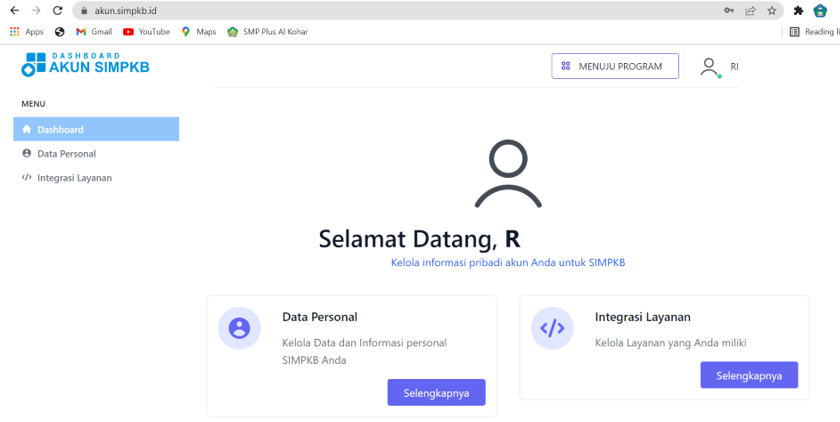This screenshot has width=840, height=422.
Task: Open Integrasi Layanan from sidebar menu
Action: (x=74, y=178)
